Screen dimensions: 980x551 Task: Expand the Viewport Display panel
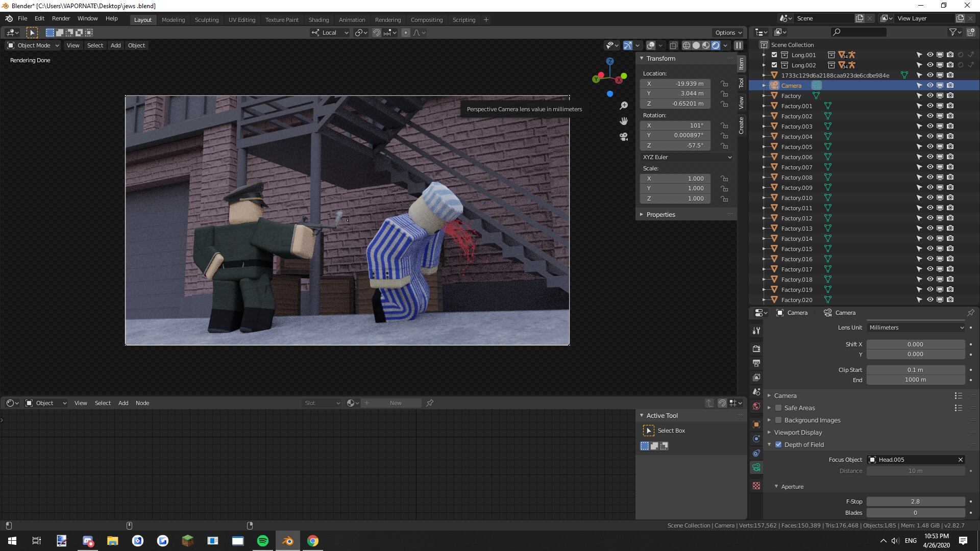point(798,432)
